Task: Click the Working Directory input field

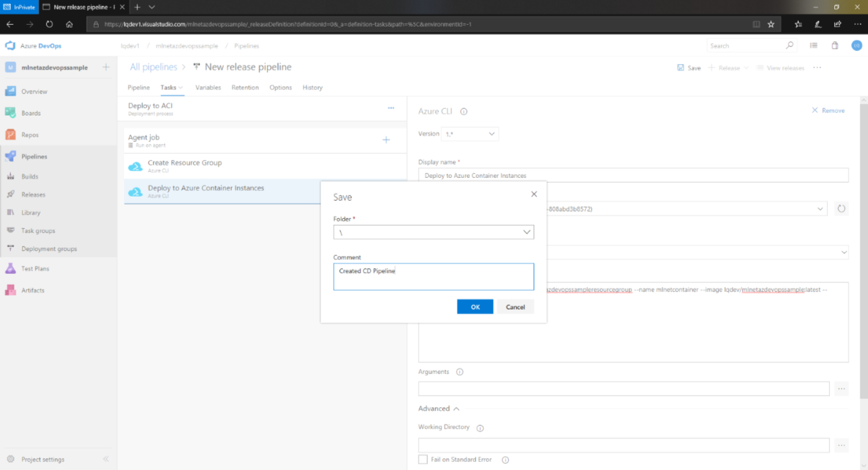Action: [x=624, y=445]
